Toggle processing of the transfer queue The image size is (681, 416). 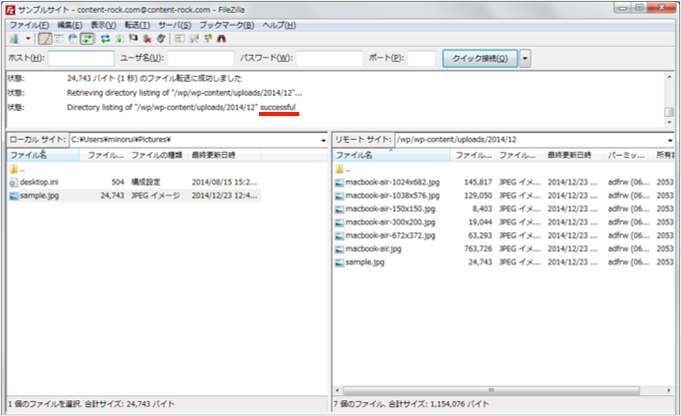[x=119, y=39]
